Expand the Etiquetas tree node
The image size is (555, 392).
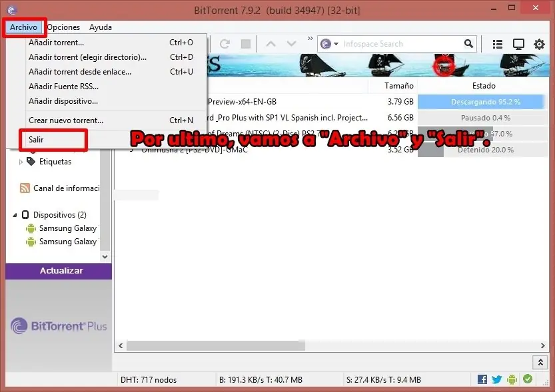coord(21,162)
